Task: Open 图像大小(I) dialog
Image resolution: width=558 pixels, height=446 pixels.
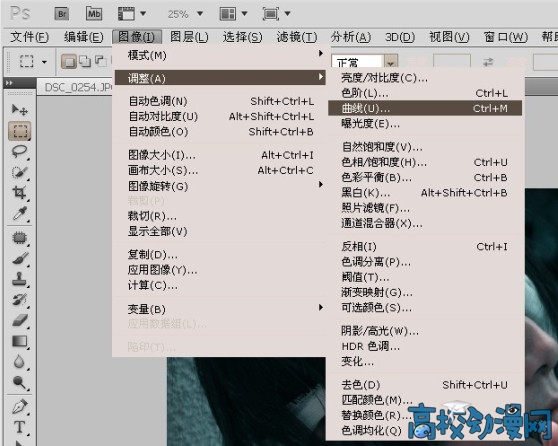Action: [219, 155]
